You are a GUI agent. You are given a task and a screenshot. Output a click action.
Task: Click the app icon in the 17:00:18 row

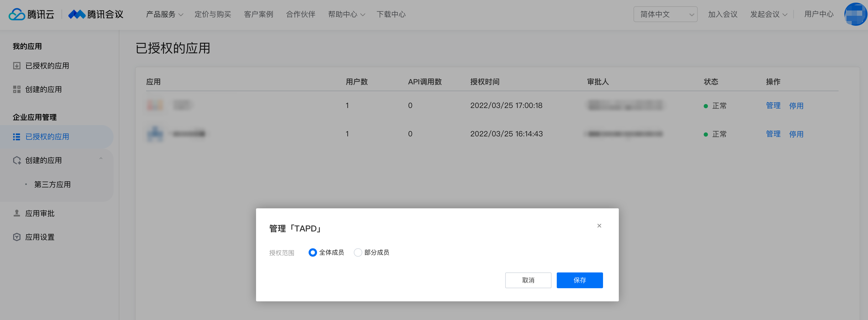tap(155, 105)
